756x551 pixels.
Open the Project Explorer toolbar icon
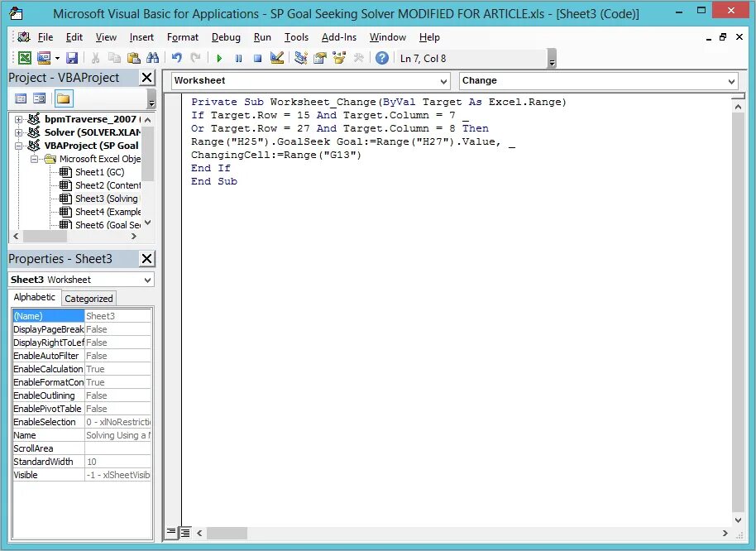coord(301,59)
